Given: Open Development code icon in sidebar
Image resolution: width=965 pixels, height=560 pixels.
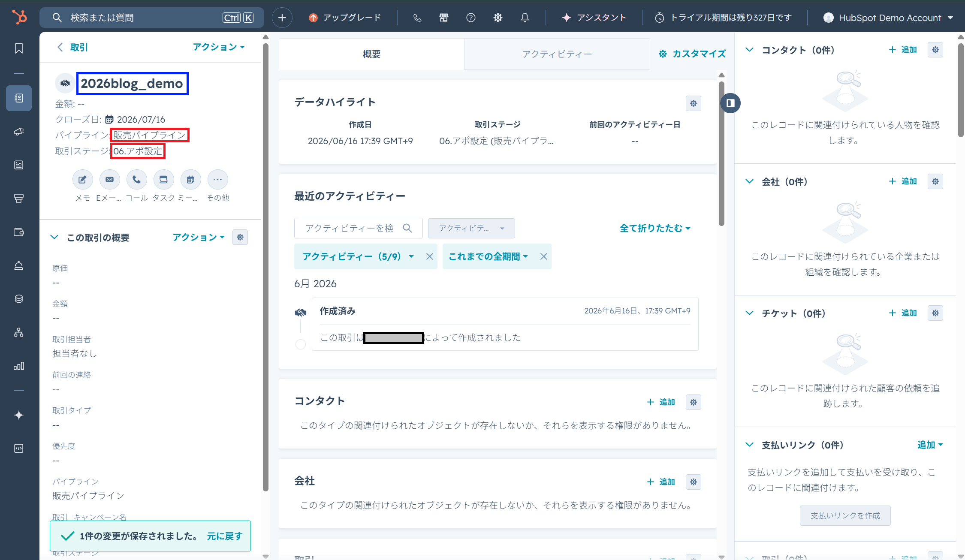Looking at the screenshot, I should point(19,449).
